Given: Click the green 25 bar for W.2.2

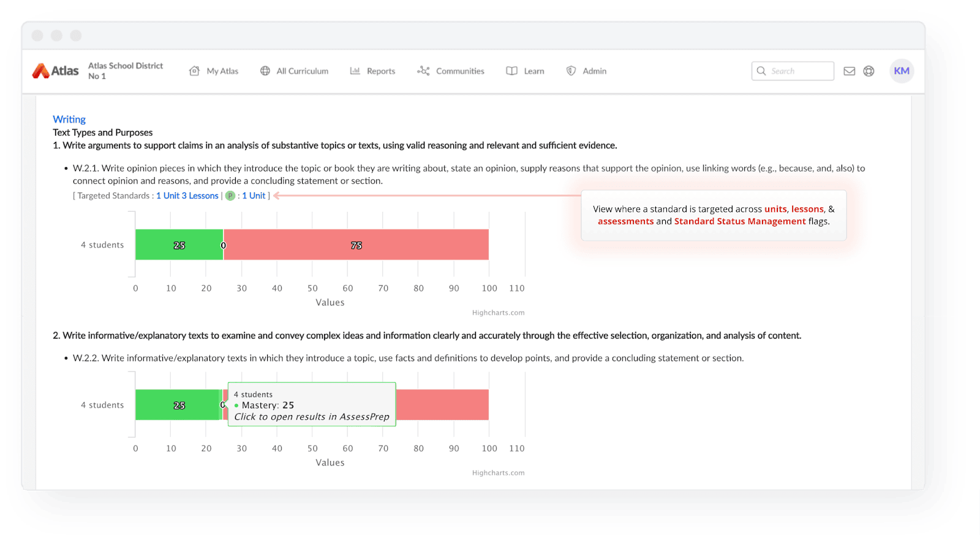Looking at the screenshot, I should click(x=178, y=405).
